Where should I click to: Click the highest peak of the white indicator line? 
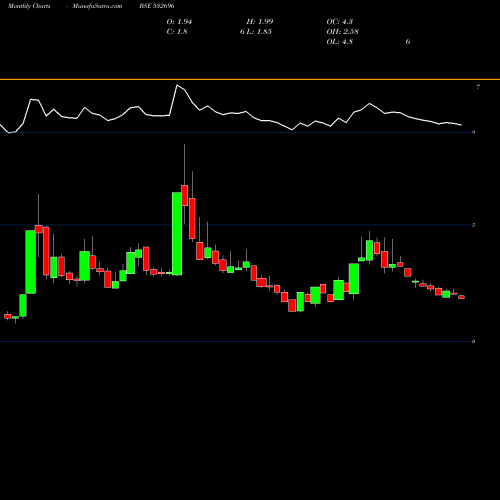177,85
